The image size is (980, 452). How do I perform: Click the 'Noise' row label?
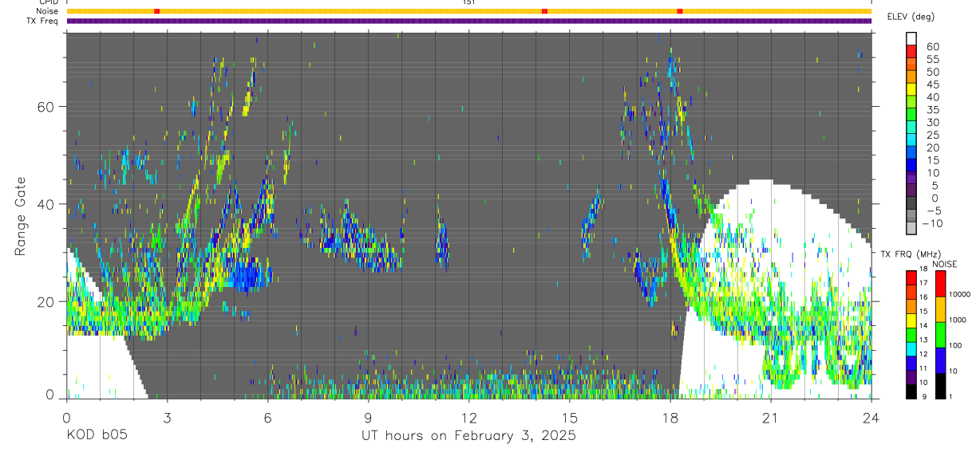point(47,11)
